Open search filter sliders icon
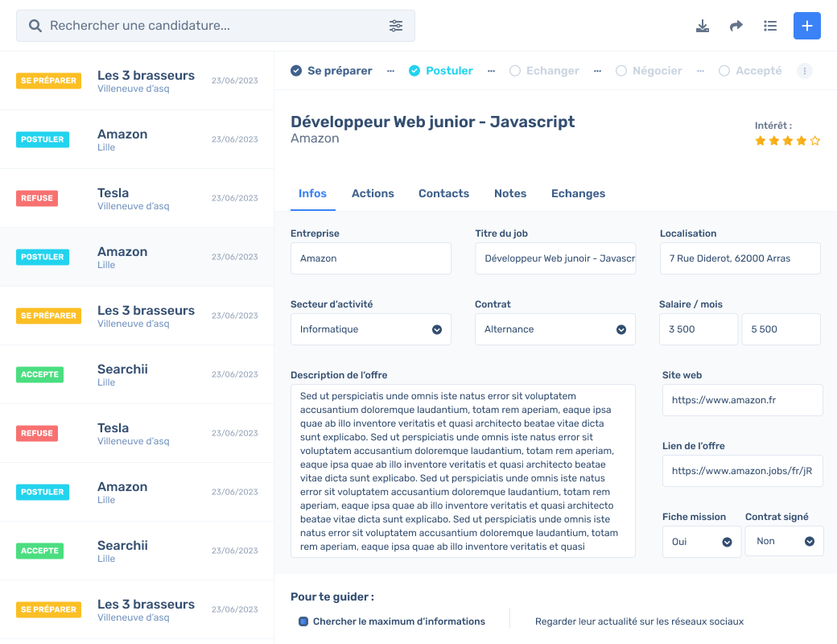 tap(396, 26)
